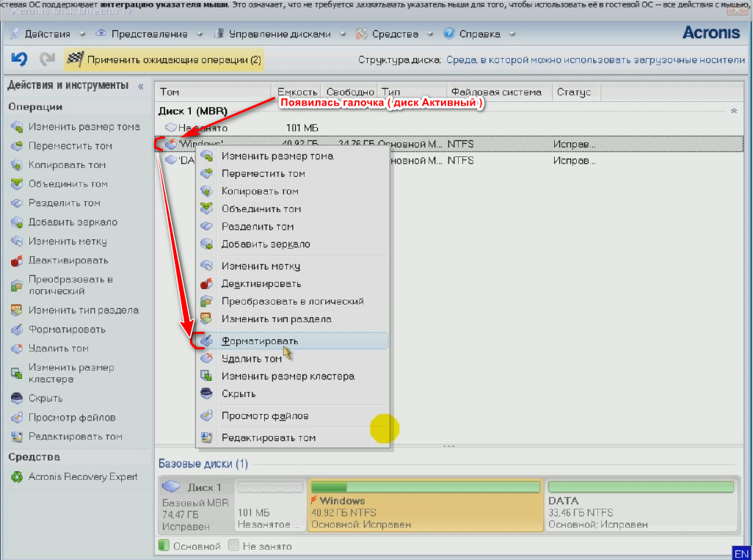Click Диск 1 drive icon in bottom panel
Image resolution: width=753 pixels, height=560 pixels.
click(171, 487)
